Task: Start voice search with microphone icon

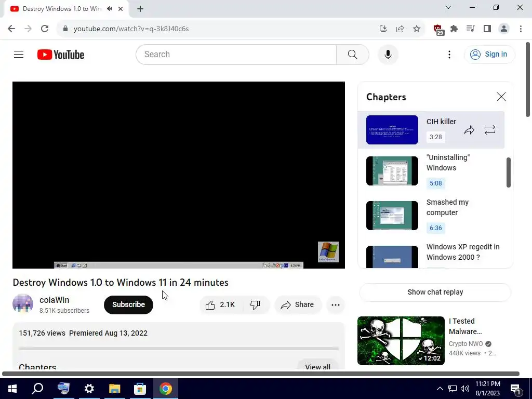Action: (x=388, y=54)
